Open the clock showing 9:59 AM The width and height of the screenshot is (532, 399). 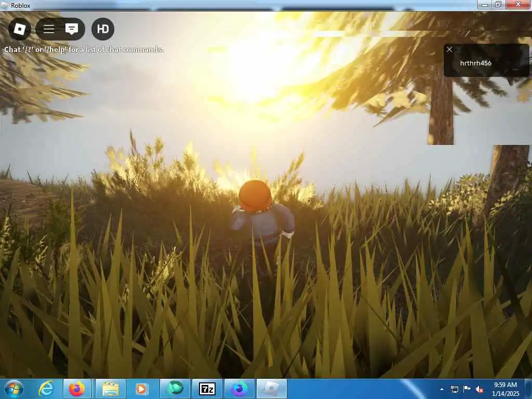[506, 389]
